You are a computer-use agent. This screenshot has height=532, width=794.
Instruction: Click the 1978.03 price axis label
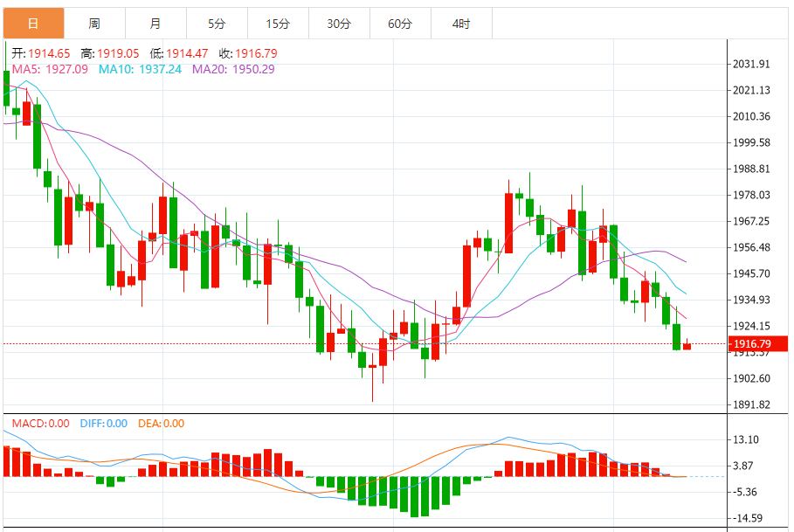[751, 196]
